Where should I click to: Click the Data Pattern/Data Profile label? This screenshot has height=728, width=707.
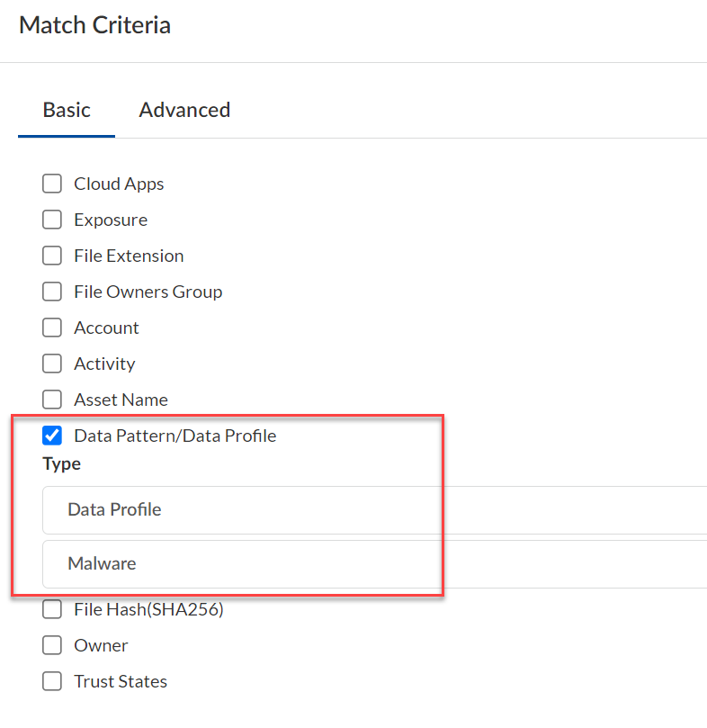(175, 436)
